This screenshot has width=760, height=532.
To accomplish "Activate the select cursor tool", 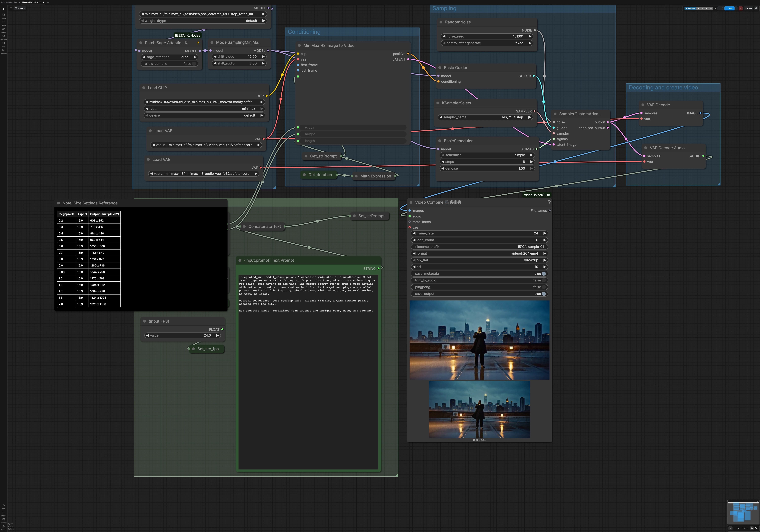I will click(730, 528).
